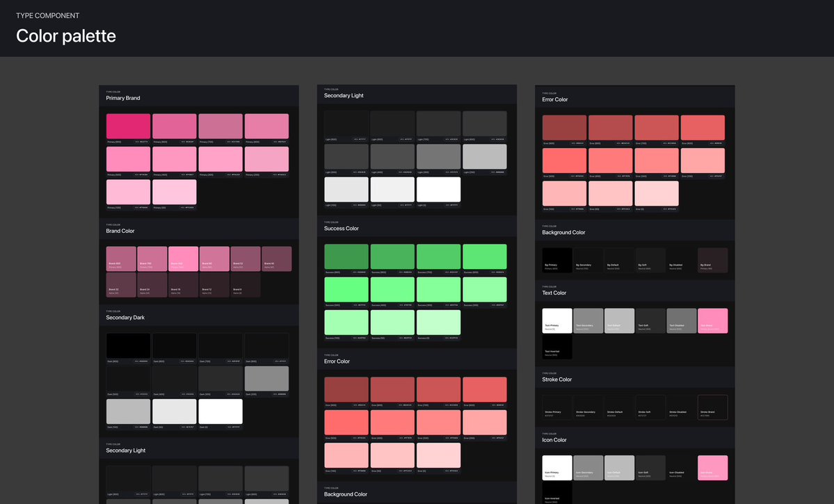Pick the Bg-Secondary swatch
Screen dimensions: 834x504
click(588, 261)
